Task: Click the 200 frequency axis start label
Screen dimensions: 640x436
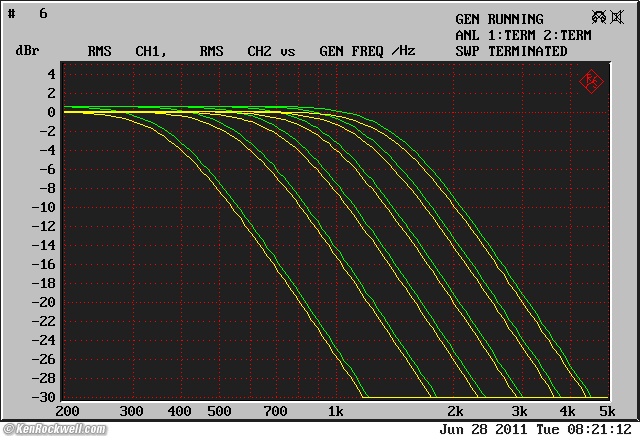Action: (67, 411)
